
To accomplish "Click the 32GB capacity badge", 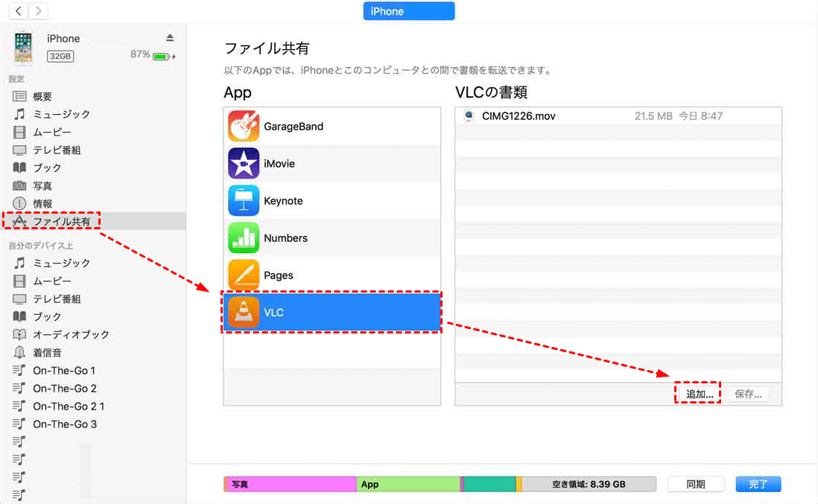I will click(60, 57).
